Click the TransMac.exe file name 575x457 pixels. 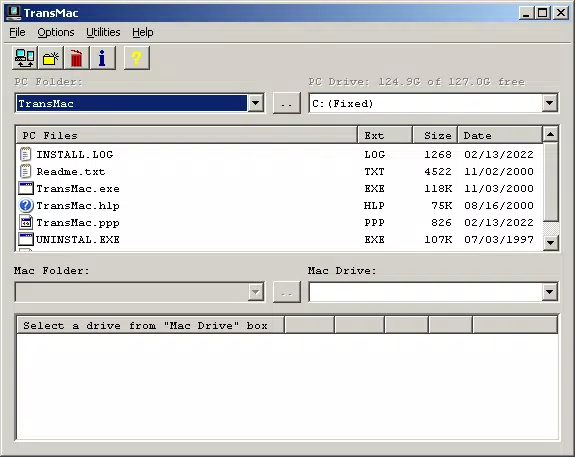tap(78, 189)
